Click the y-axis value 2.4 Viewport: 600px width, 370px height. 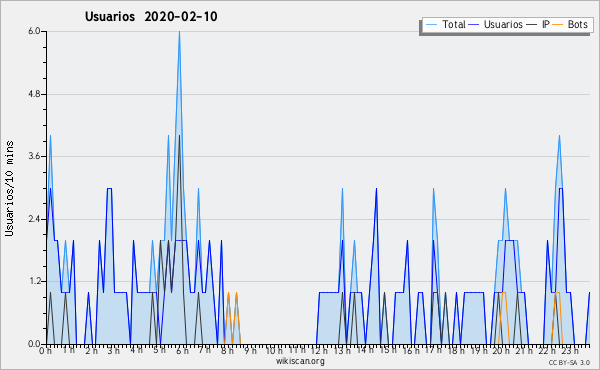34,219
